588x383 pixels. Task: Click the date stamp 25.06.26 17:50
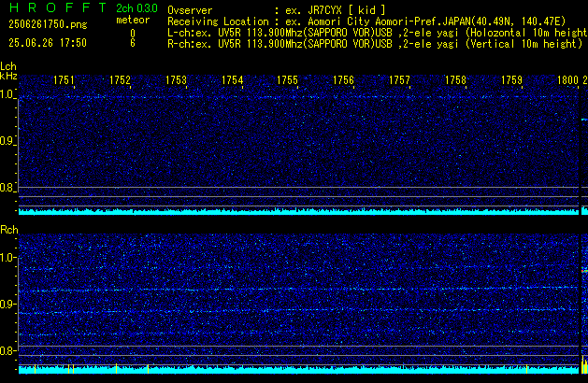48,43
